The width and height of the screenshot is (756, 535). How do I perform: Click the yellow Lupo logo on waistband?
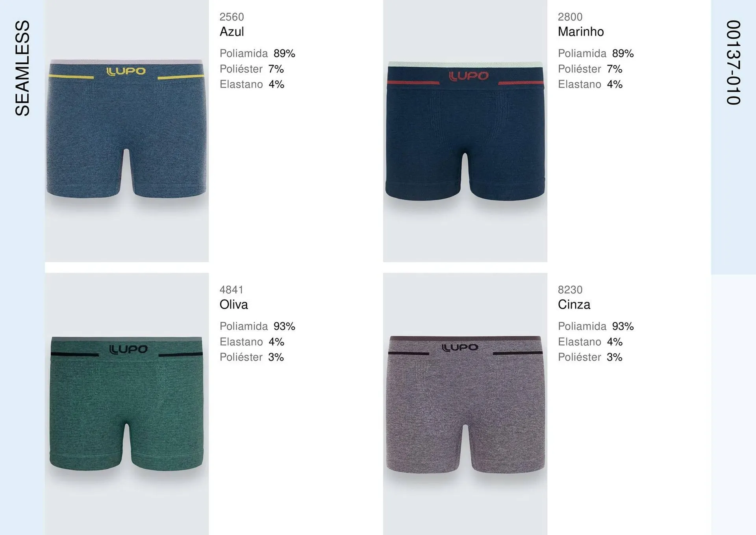tap(126, 71)
